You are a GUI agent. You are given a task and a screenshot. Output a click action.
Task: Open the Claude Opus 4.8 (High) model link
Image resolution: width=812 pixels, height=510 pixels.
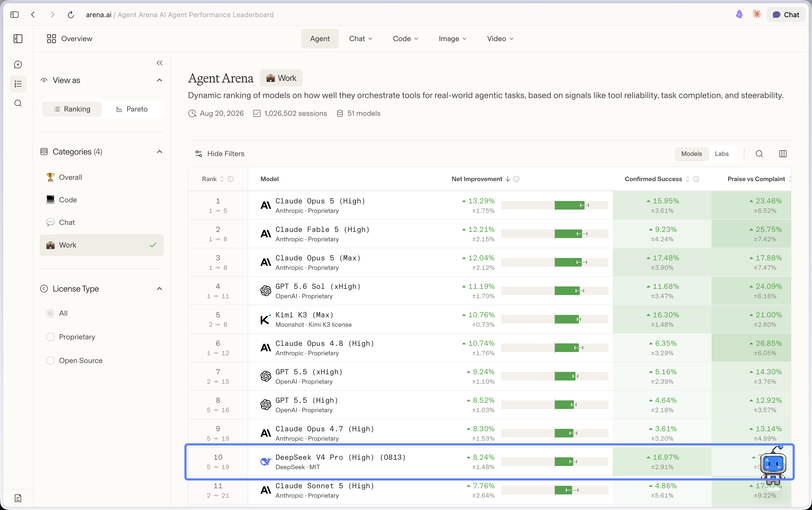coord(325,343)
